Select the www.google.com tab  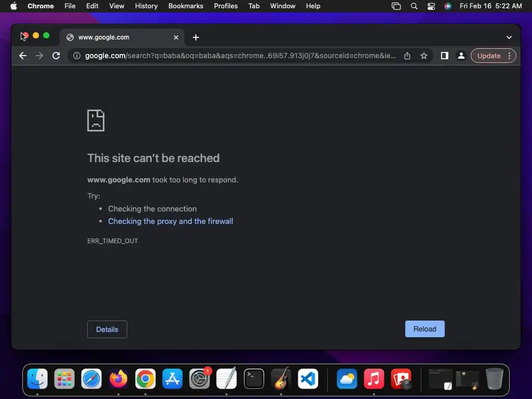coord(122,37)
